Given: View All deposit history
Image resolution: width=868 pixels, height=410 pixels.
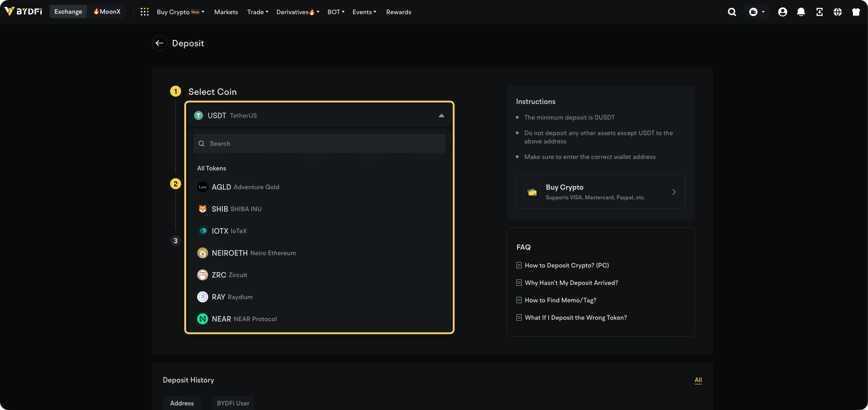Looking at the screenshot, I should pos(698,380).
